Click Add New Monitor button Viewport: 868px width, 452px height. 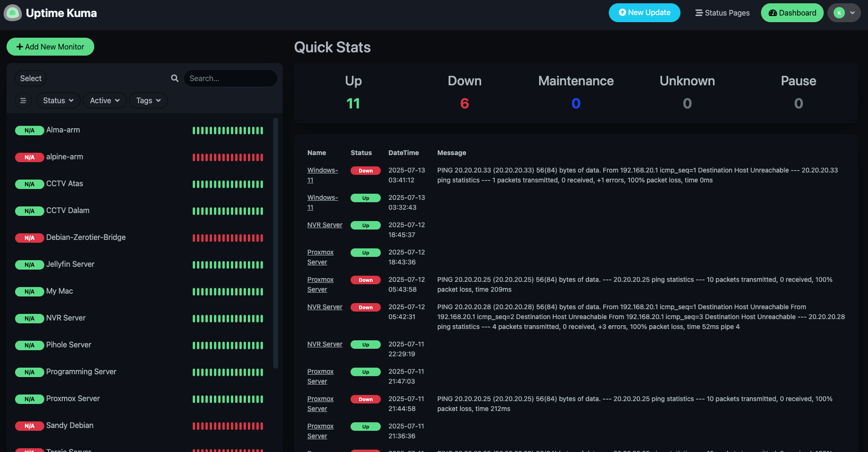pos(50,47)
